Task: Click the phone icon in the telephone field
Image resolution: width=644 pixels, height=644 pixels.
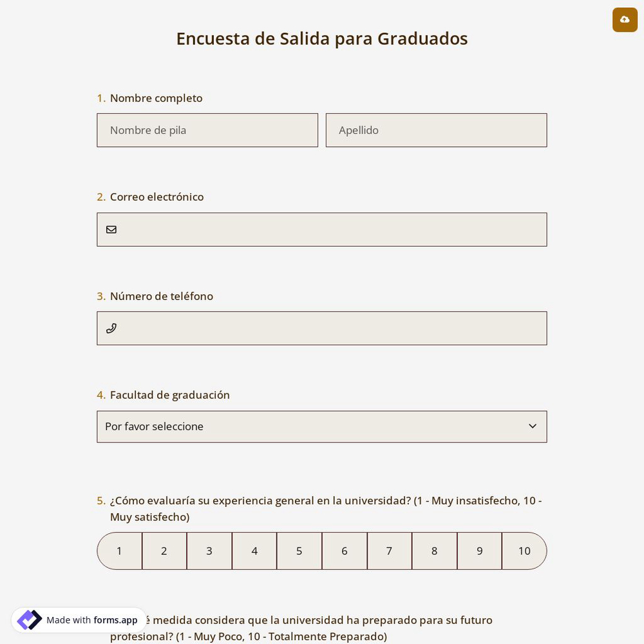Action: click(111, 328)
